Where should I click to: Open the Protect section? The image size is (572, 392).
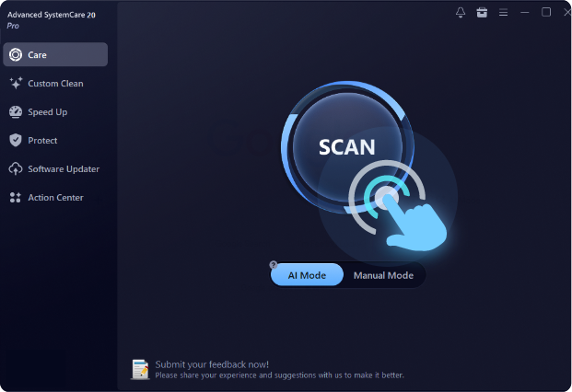point(55,140)
